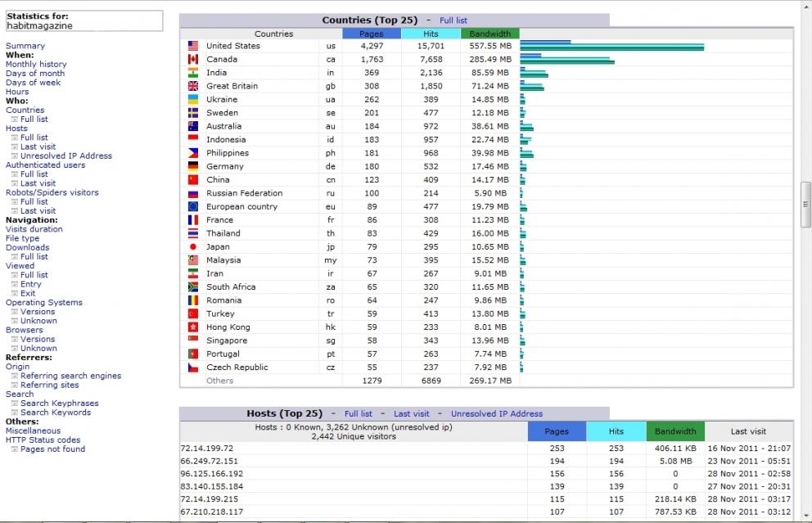Click the Germany flag icon
The width and height of the screenshot is (812, 523).
(x=193, y=166)
